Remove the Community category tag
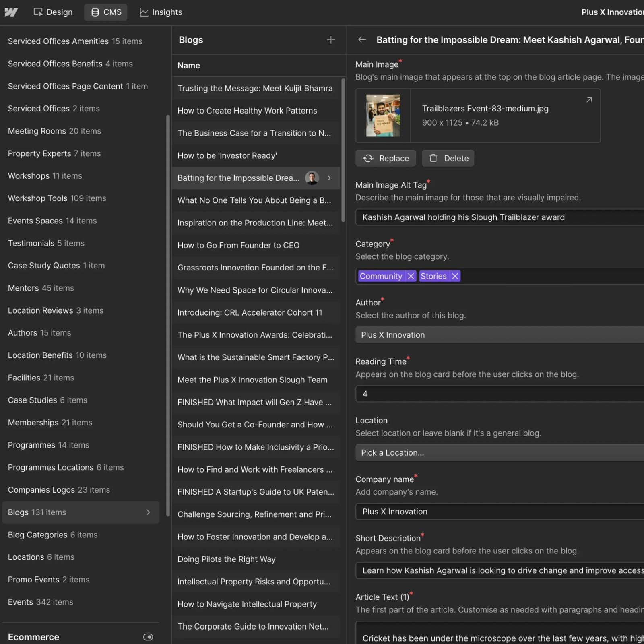This screenshot has width=644, height=644. click(411, 276)
